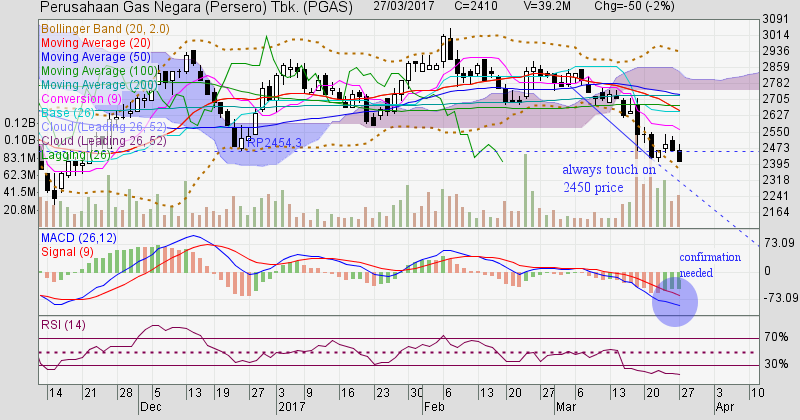Click the RSI (14) indicator label

click(x=63, y=325)
